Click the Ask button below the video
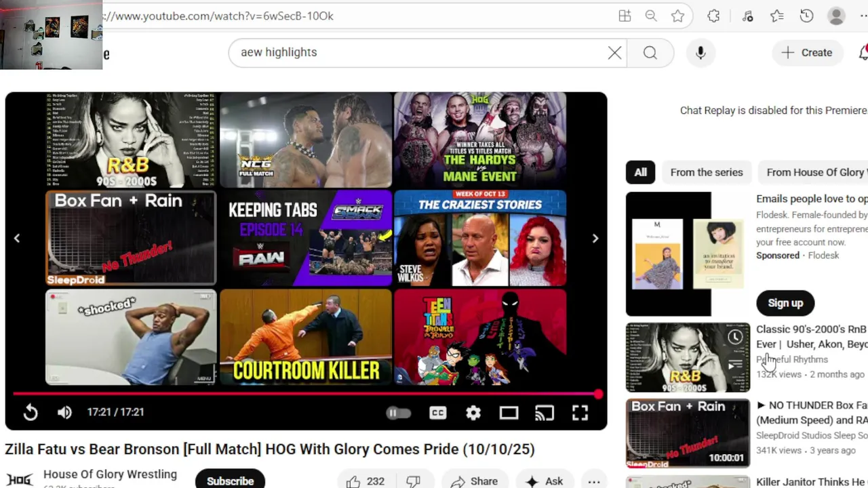 tap(545, 481)
